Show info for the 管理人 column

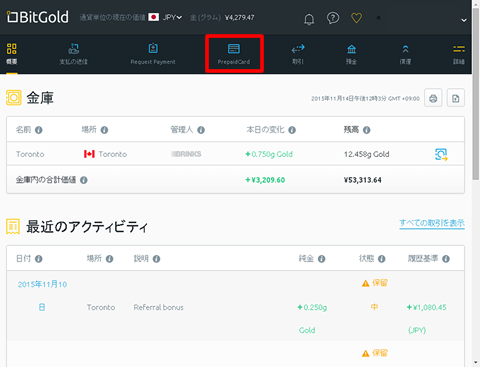pyautogui.click(x=201, y=130)
